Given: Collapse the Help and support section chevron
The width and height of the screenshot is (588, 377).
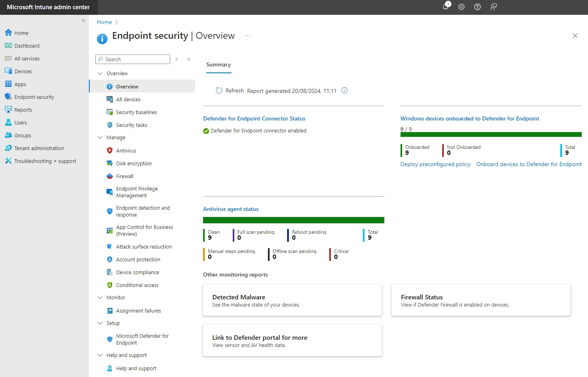Looking at the screenshot, I should [x=100, y=355].
